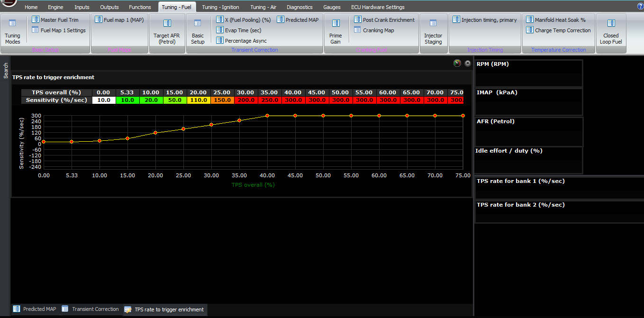Open Fuel Map 1 Settings
The width and height of the screenshot is (644, 318).
(59, 30)
